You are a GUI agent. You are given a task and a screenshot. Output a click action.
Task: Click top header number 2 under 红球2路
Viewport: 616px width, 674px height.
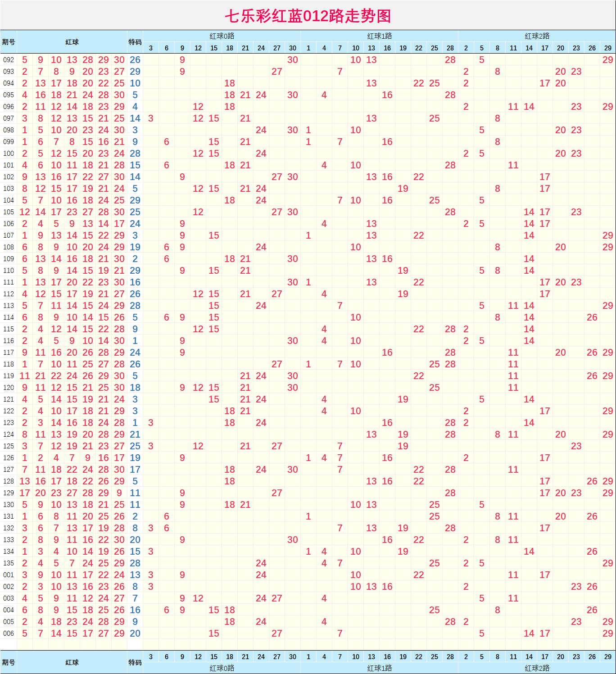(x=466, y=48)
